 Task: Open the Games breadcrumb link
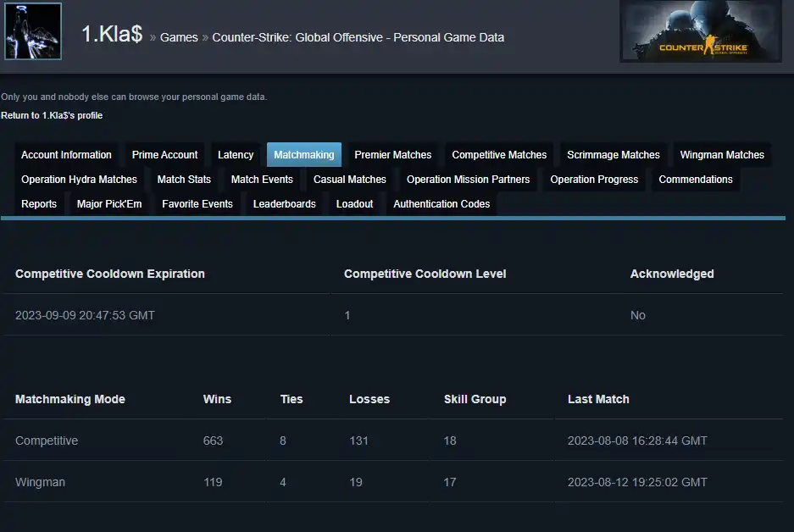pyautogui.click(x=179, y=37)
